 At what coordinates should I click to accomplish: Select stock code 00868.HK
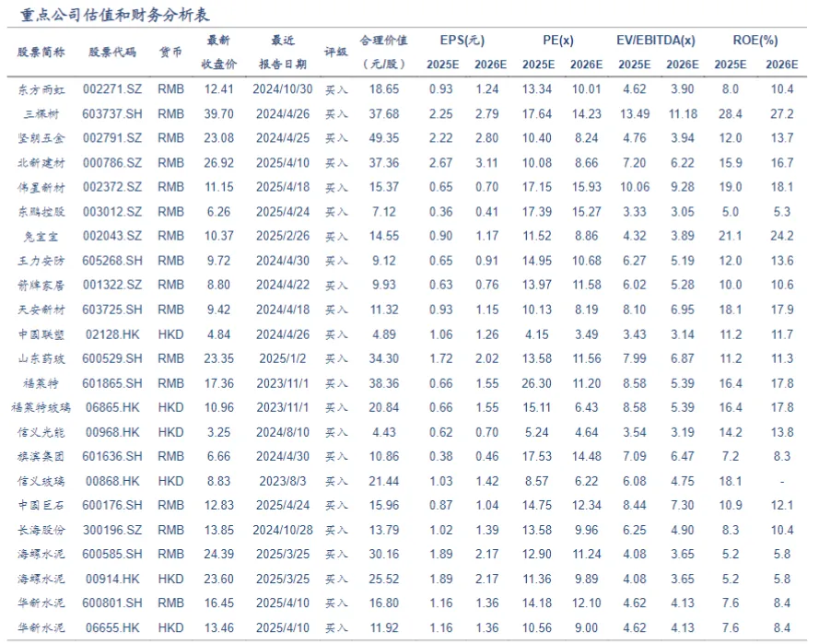[x=112, y=481]
